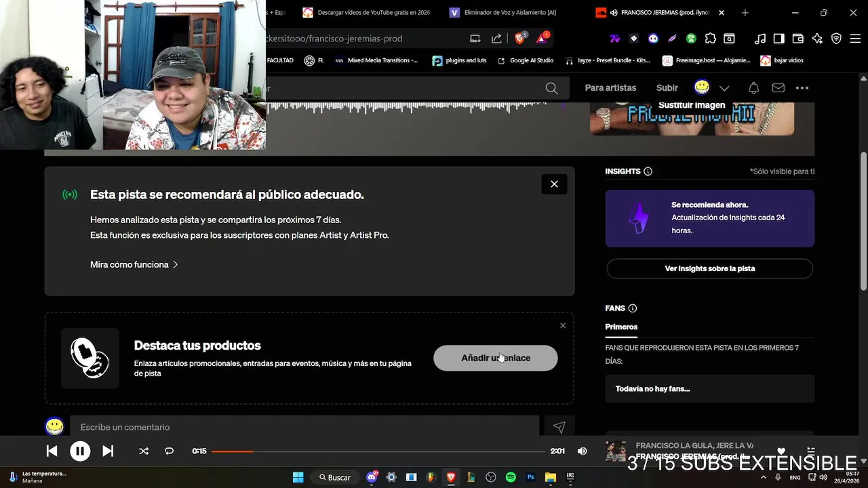Open the next-up queue icon
868x488 pixels.
coord(811,451)
